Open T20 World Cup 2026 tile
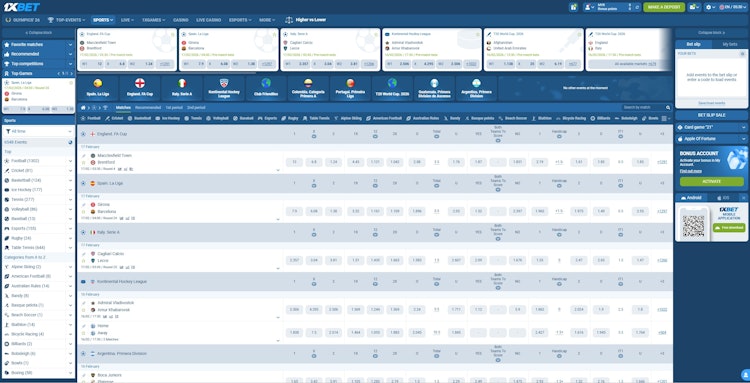750x383 pixels. [392, 88]
